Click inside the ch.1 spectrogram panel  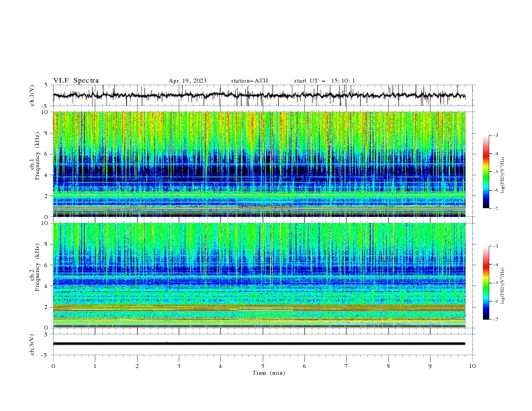click(x=259, y=164)
